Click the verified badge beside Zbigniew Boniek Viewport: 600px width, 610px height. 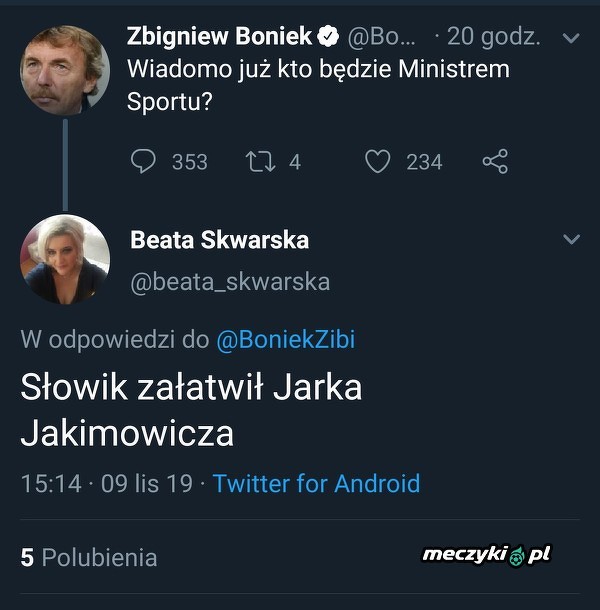pos(328,37)
